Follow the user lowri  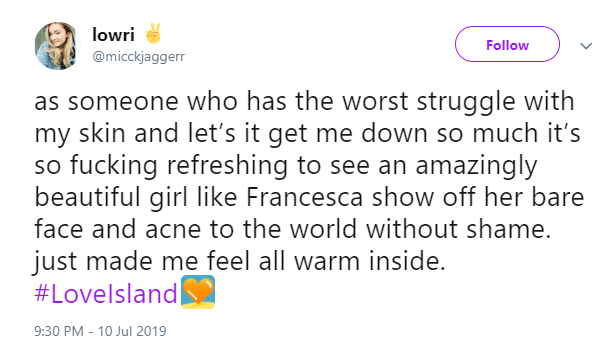click(507, 44)
